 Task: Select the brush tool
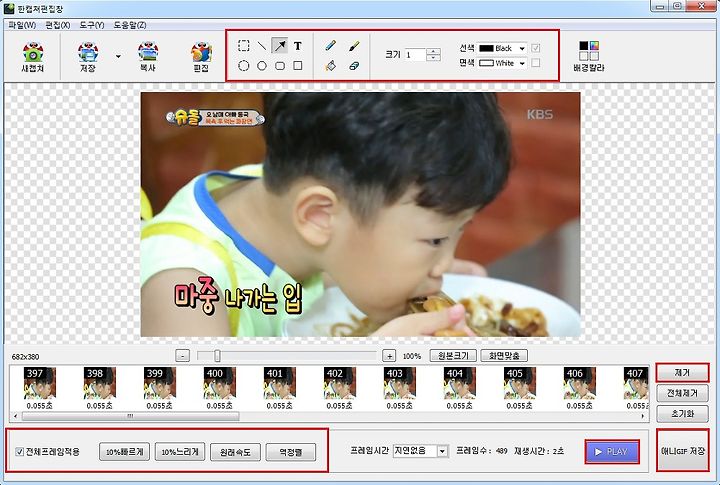(x=354, y=45)
